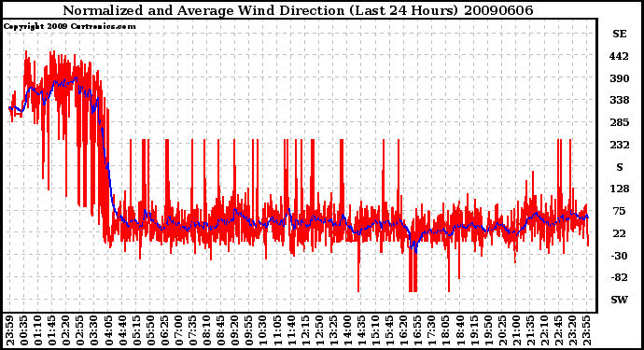Click the 02:20 time label
This screenshot has height=350, width=644.
point(65,330)
